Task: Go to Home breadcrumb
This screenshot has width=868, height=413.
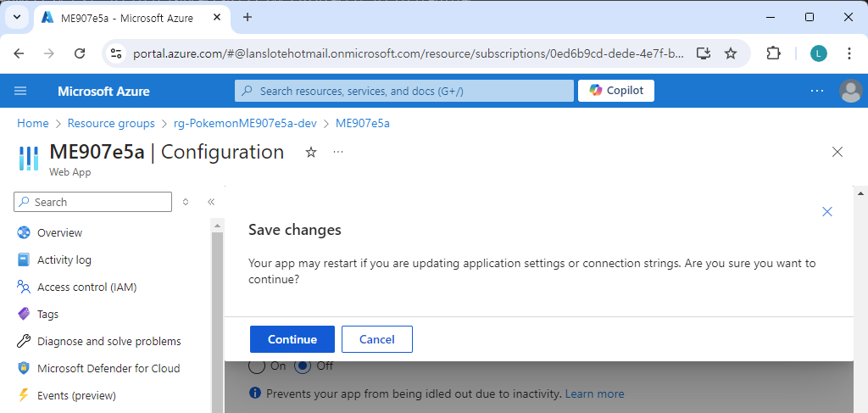Action: pyautogui.click(x=33, y=124)
